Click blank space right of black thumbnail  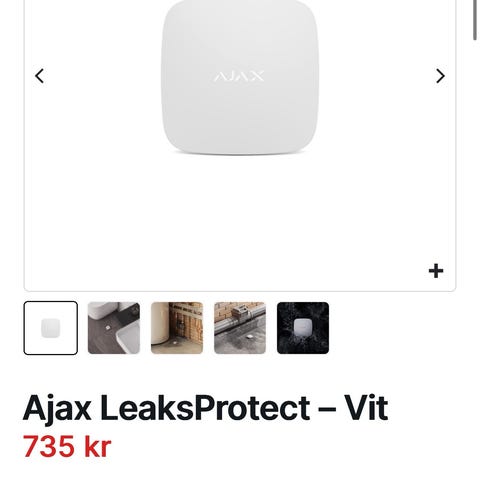tap(393, 328)
